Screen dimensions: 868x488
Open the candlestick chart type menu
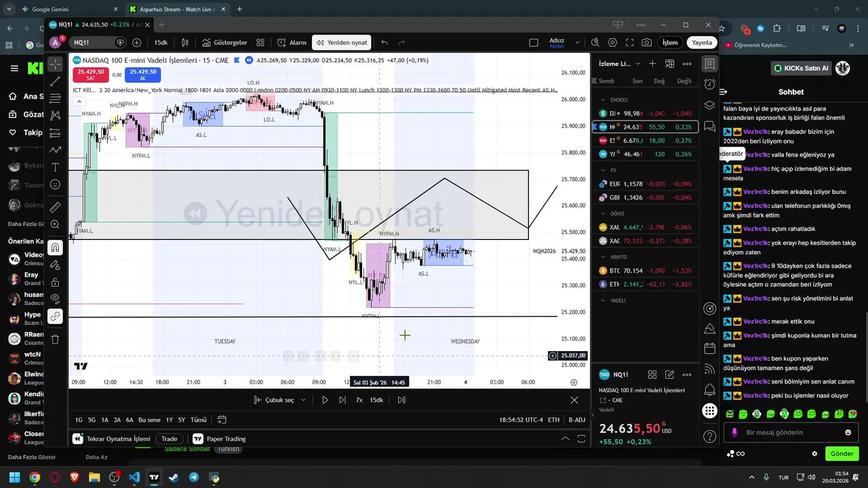185,42
